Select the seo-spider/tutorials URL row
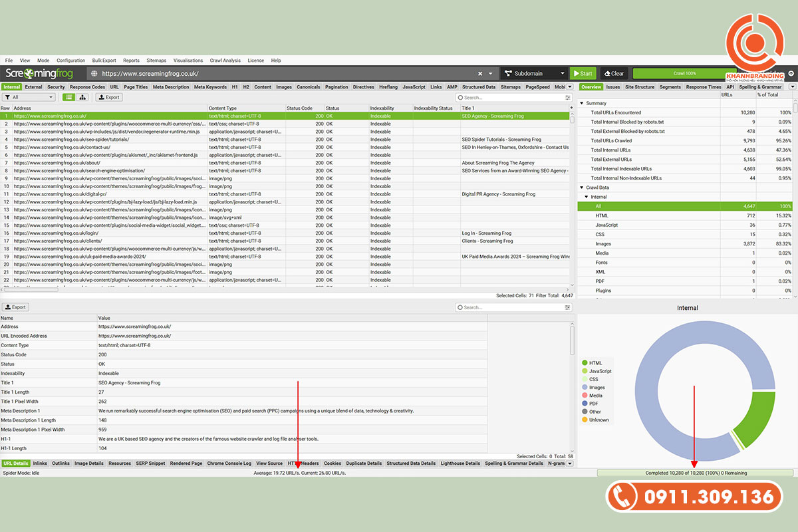This screenshot has height=532, width=798. 285,140
